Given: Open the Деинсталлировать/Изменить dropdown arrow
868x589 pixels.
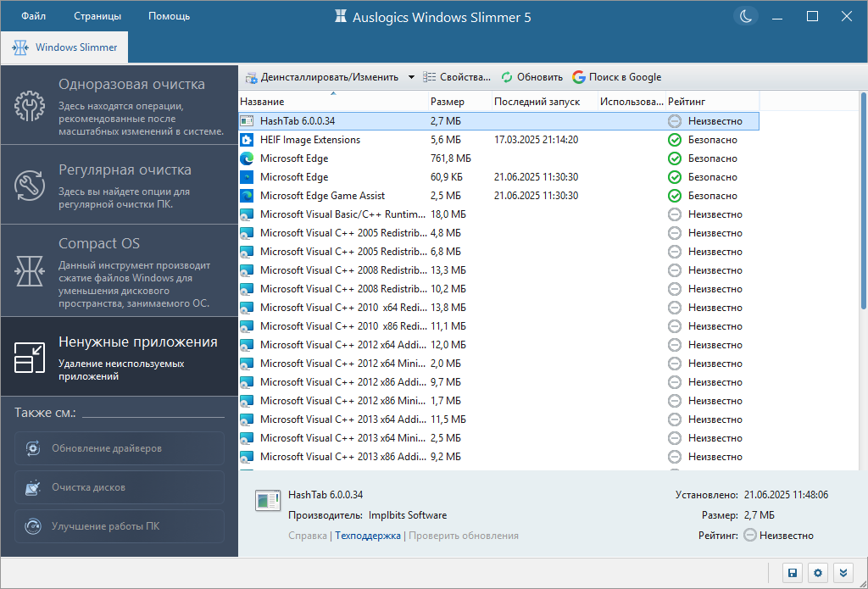Looking at the screenshot, I should pyautogui.click(x=411, y=77).
